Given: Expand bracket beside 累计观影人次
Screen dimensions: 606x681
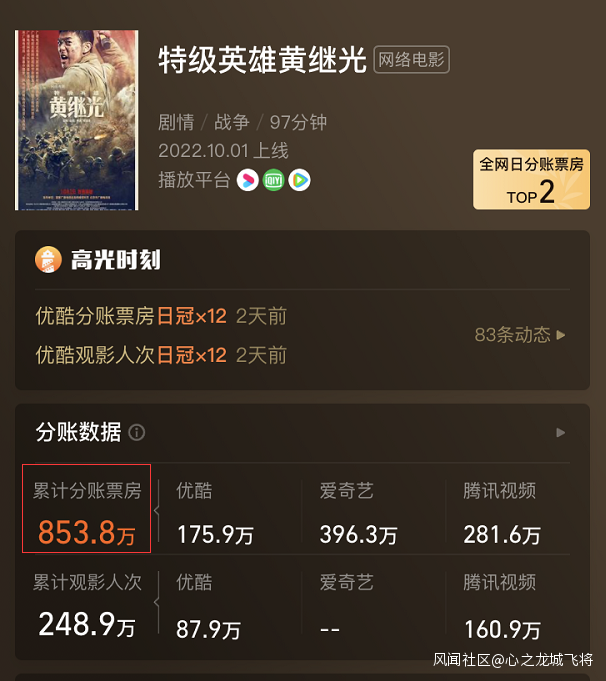Looking at the screenshot, I should point(157,602).
